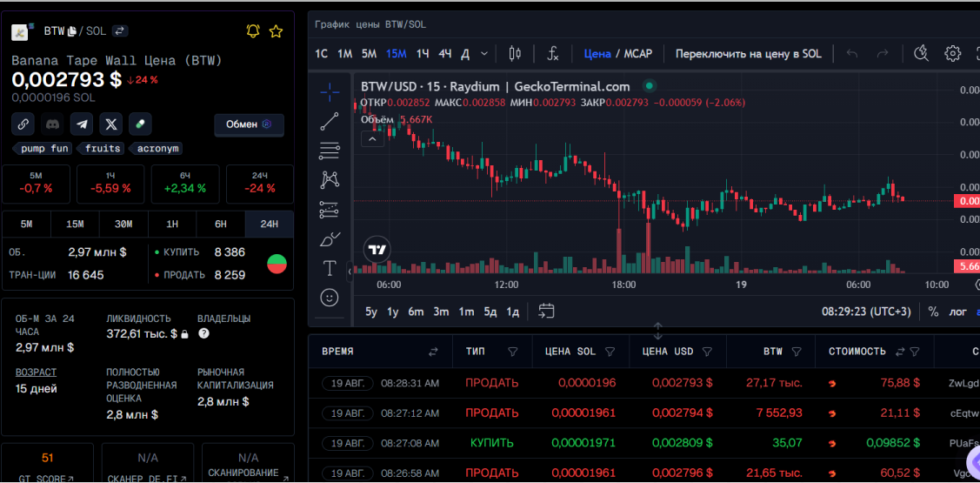Open the website link icon button

click(x=23, y=124)
